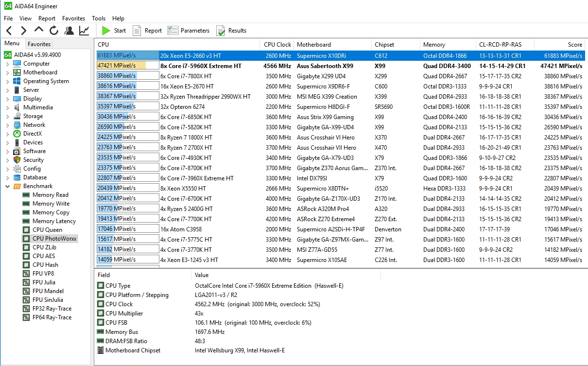588x366 pixels.
Task: Switch to the Menu tab
Action: 12,43
